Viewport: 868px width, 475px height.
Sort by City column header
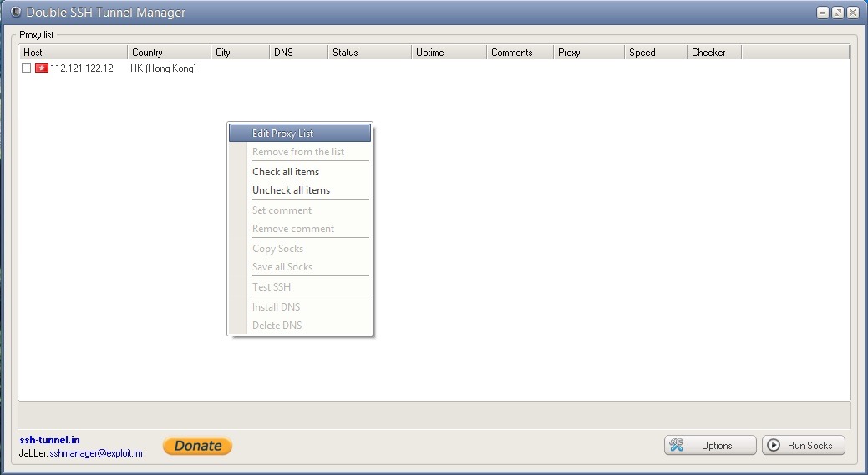[241, 52]
